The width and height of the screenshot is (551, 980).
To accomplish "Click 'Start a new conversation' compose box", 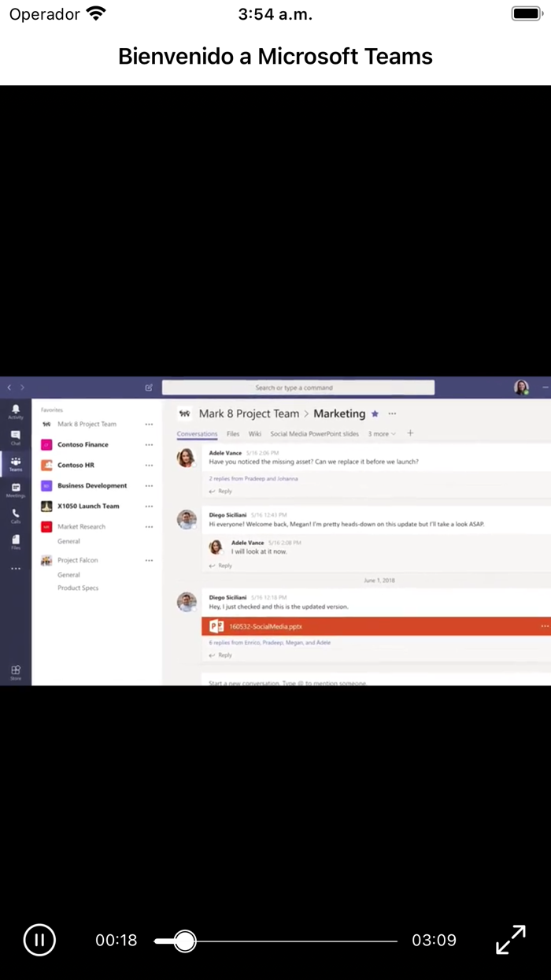I will click(376, 681).
